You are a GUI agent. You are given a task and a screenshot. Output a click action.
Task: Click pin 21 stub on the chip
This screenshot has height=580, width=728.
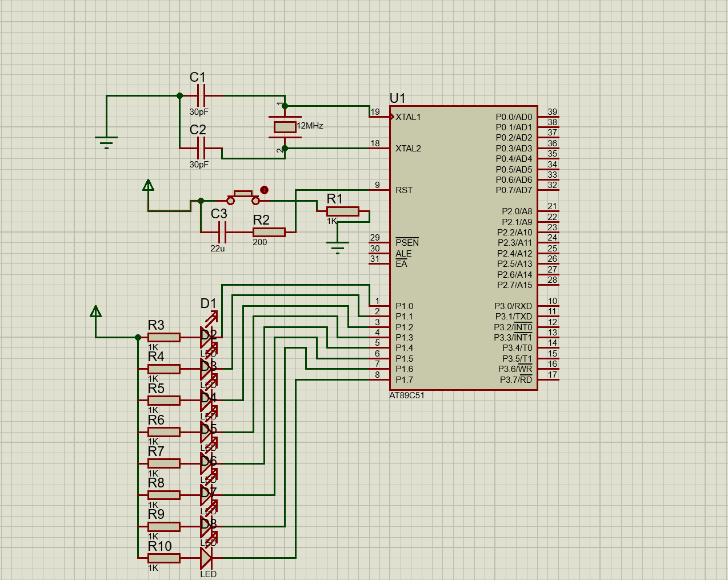[x=548, y=211]
